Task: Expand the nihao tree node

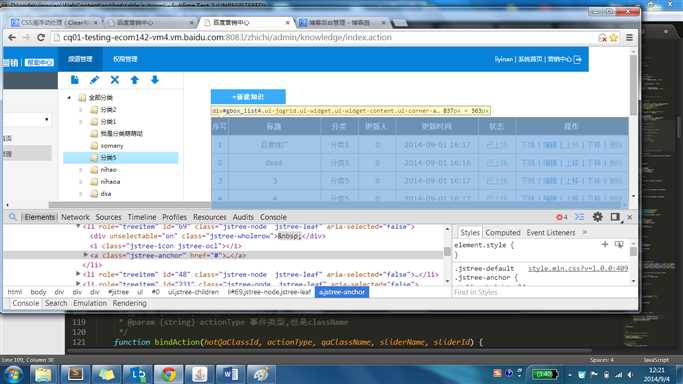Action: [x=81, y=170]
